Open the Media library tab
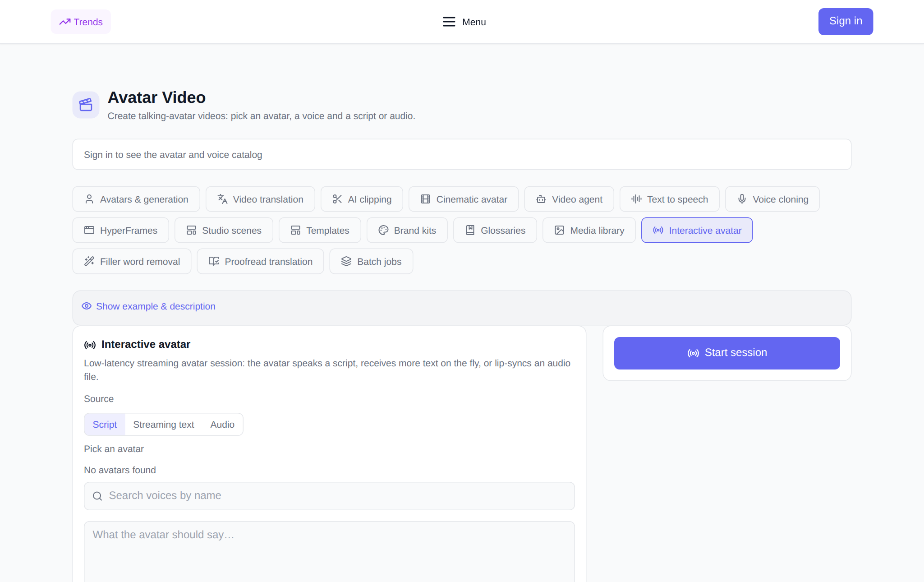The width and height of the screenshot is (924, 582). (x=589, y=230)
